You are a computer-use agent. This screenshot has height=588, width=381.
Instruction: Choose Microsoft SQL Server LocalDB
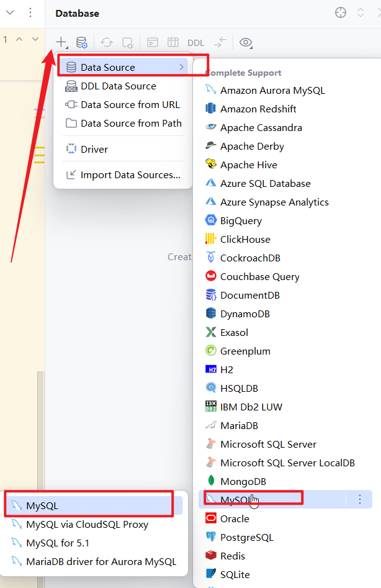285,463
